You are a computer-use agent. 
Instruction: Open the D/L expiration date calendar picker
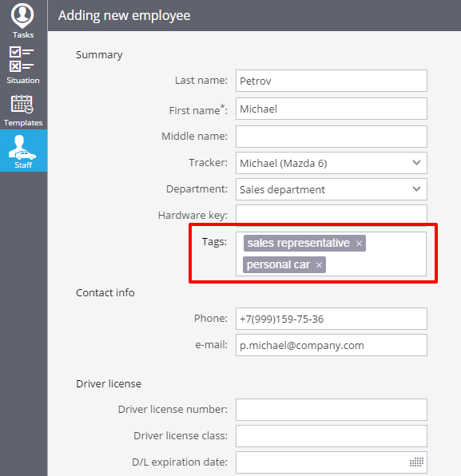tap(416, 462)
